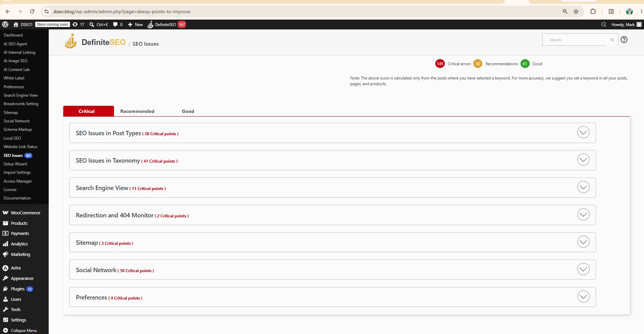Switch to the Critical tab
644x334 pixels.
click(89, 111)
